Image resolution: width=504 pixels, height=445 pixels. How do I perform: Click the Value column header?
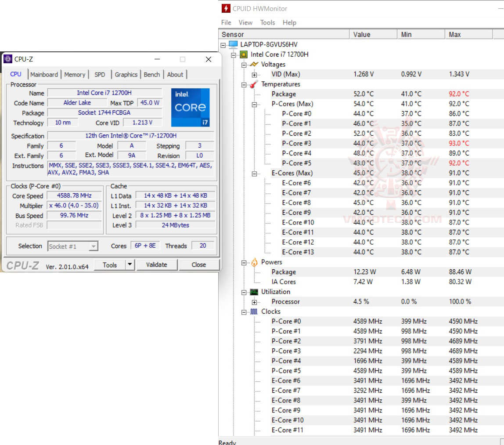click(373, 34)
